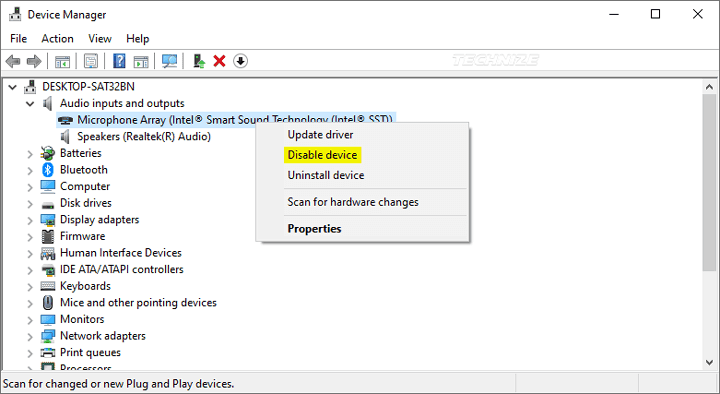Select Microphone Array Intel SST device
720x394 pixels.
(226, 120)
